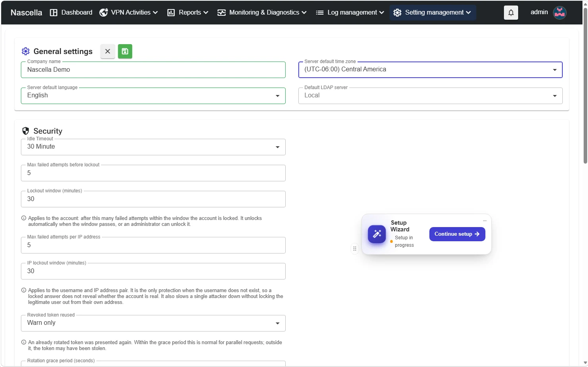Open Monitoring & Diagnostics menu

pos(262,13)
